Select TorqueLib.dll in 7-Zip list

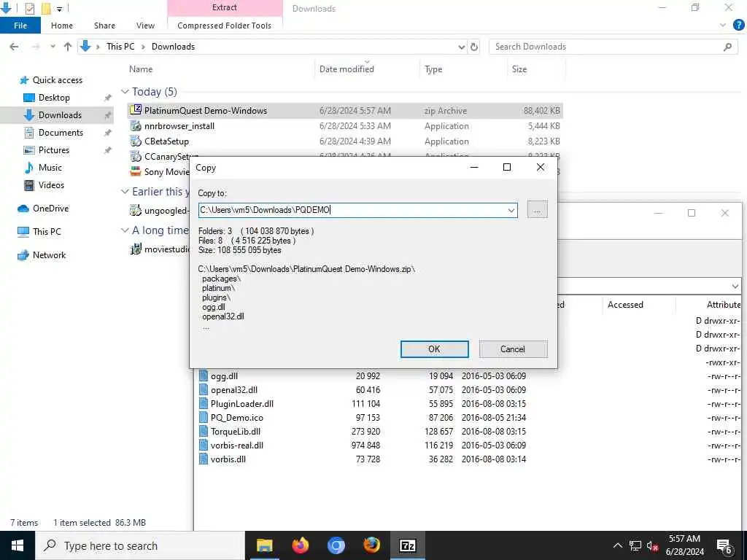pos(236,432)
